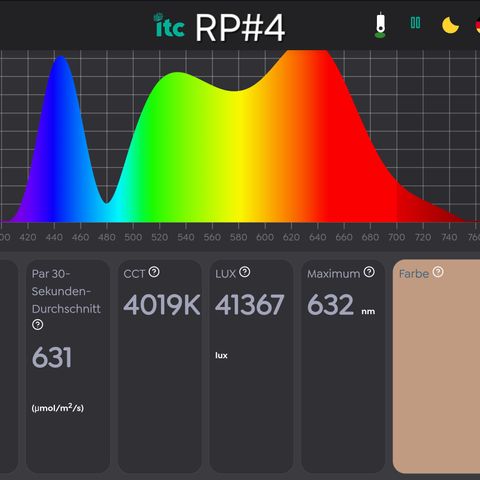The width and height of the screenshot is (480, 480).
Task: Toggle dark mode with the moon icon
Action: tap(450, 25)
